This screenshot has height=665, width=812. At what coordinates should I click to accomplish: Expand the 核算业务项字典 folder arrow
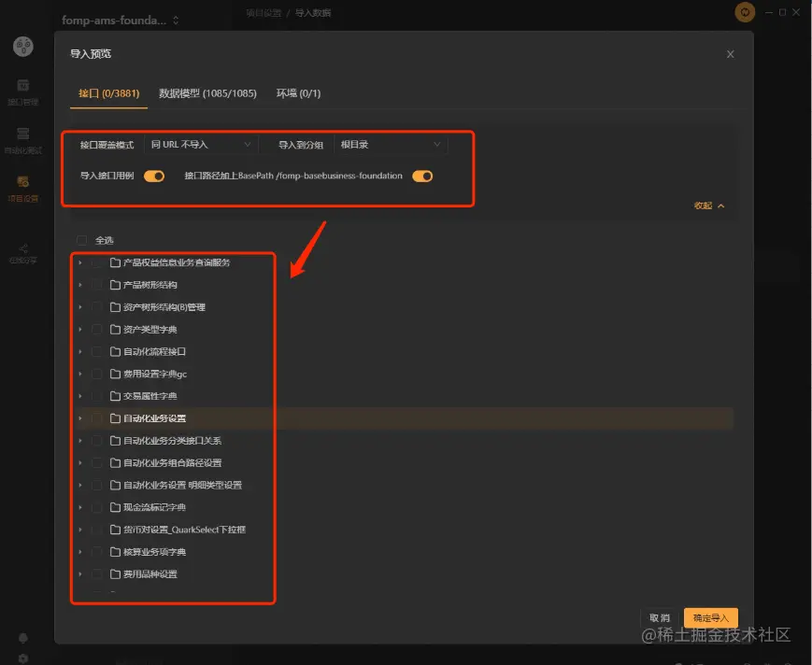80,552
